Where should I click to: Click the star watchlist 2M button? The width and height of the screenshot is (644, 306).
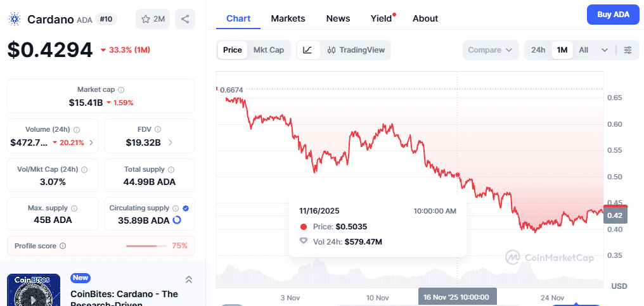[152, 19]
